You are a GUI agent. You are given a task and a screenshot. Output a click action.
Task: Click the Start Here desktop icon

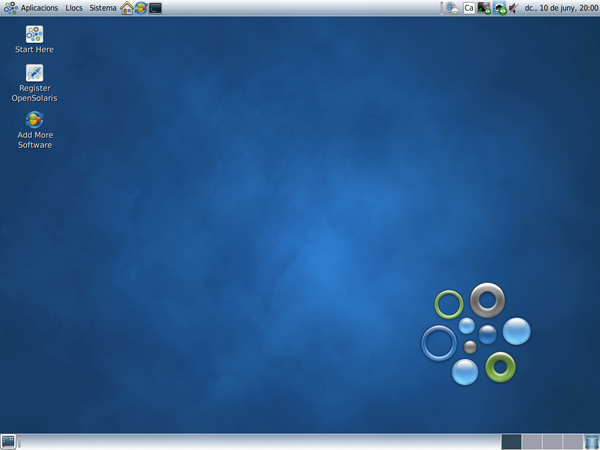coord(34,39)
